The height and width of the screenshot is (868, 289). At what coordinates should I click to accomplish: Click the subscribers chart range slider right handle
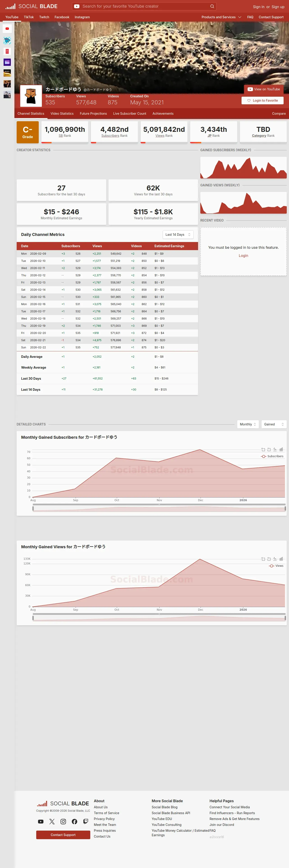285,508
